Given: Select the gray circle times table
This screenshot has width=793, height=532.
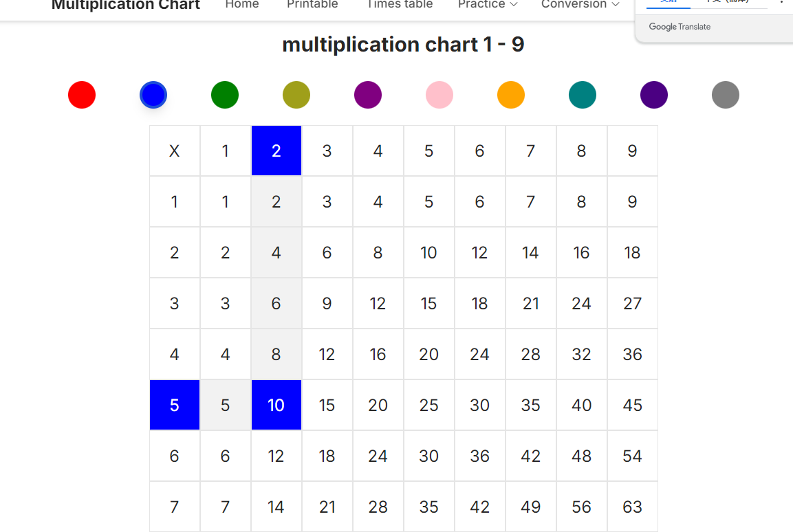Looking at the screenshot, I should [726, 95].
